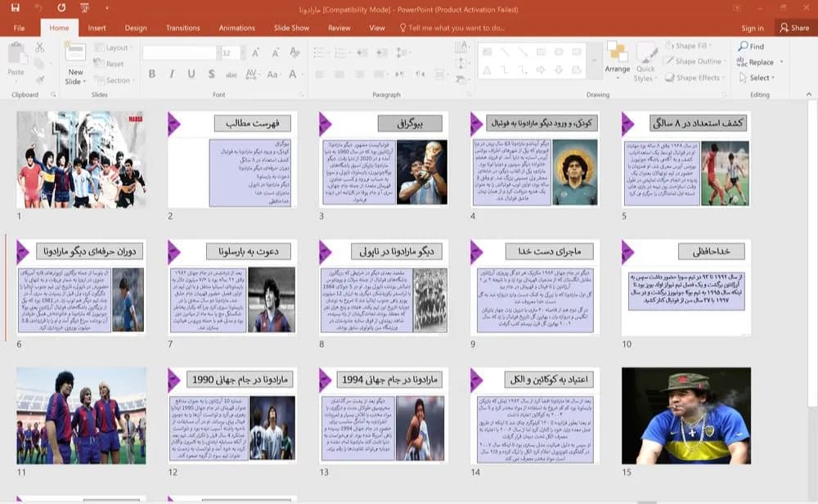Expand the Shape Outline options

click(695, 61)
